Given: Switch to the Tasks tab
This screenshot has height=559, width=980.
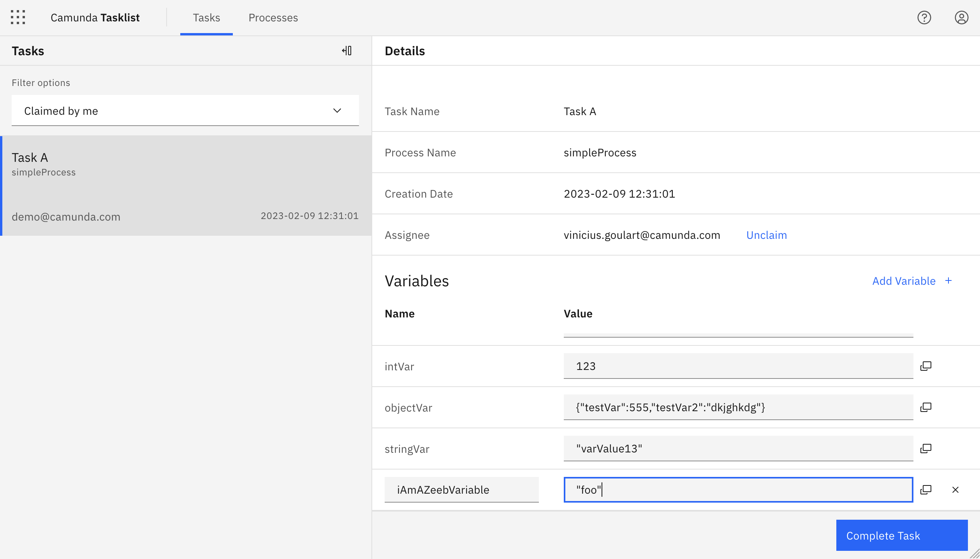Looking at the screenshot, I should pos(206,18).
